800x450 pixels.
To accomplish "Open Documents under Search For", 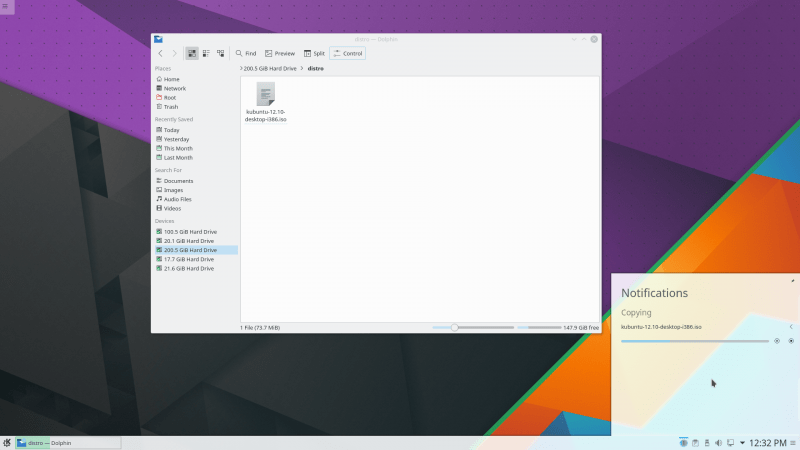I will [178, 181].
